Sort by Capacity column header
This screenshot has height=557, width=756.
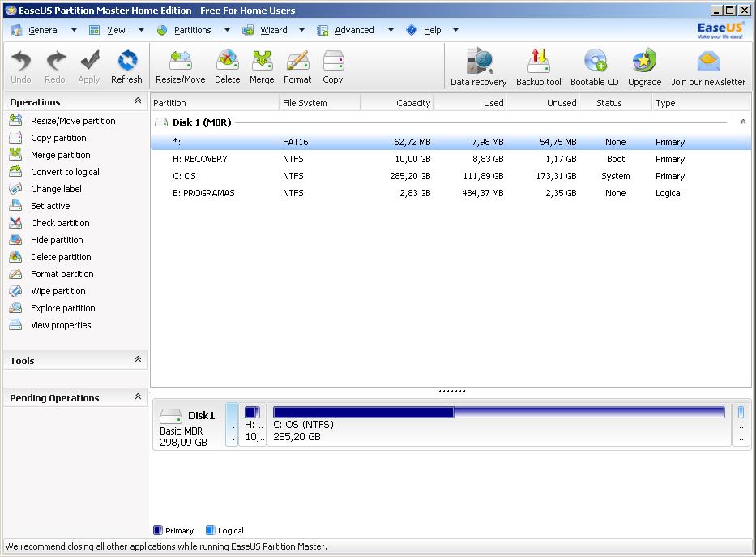click(x=397, y=103)
